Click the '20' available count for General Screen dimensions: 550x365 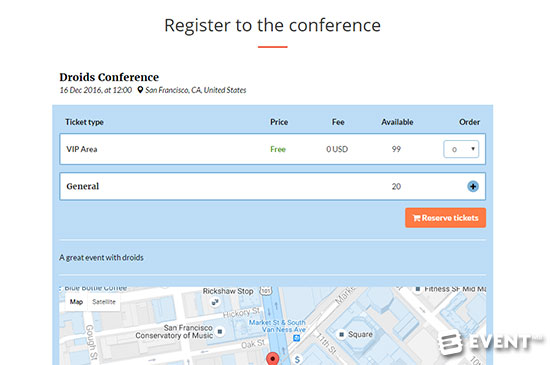[x=396, y=186]
